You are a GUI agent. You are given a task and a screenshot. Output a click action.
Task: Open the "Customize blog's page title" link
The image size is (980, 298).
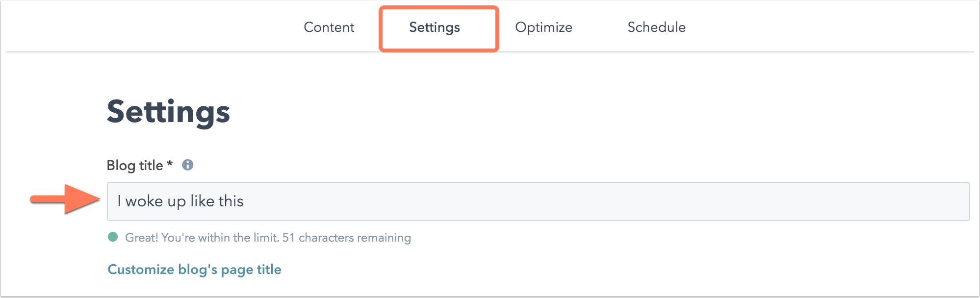194,270
